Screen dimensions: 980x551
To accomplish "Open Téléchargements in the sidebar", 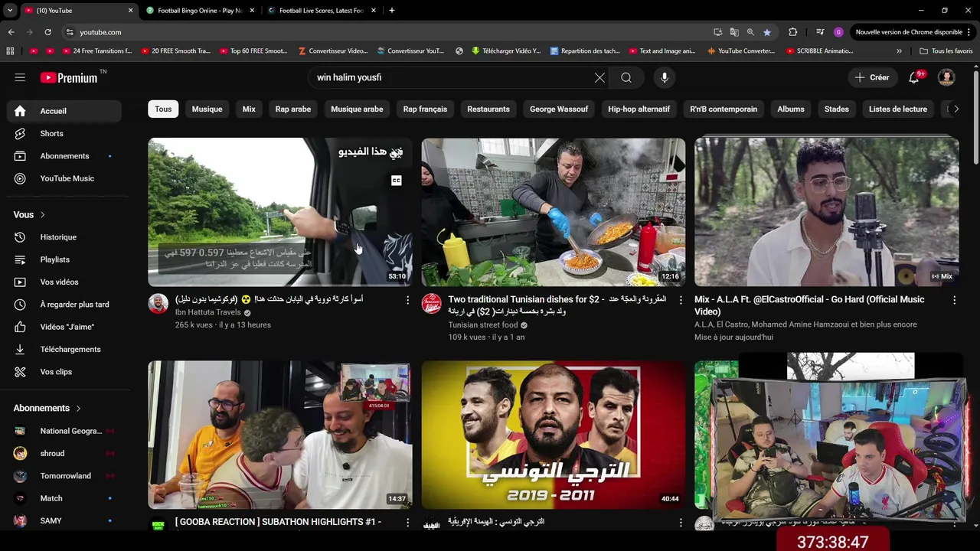I will (64, 349).
